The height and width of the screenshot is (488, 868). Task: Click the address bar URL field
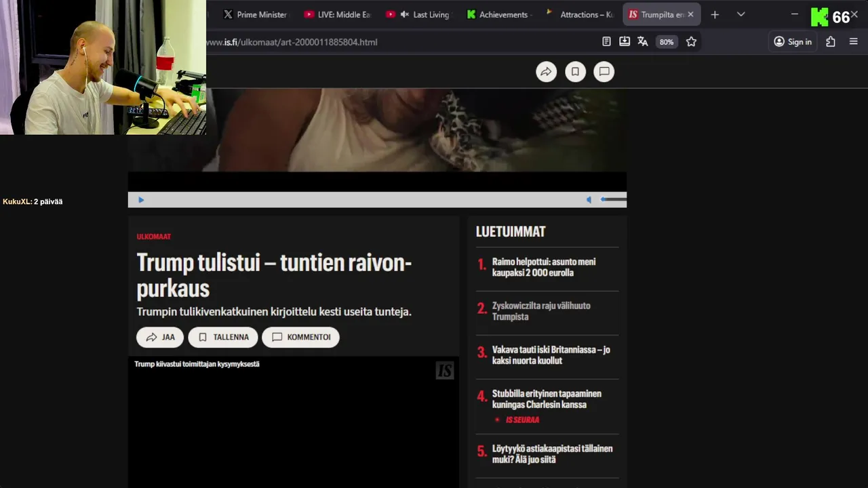pos(400,42)
